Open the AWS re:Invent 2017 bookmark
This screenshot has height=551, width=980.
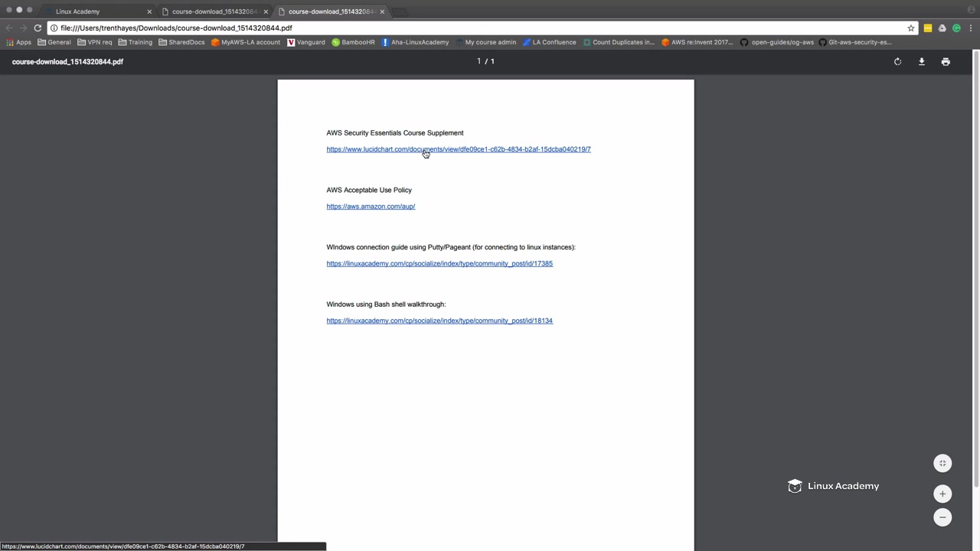(697, 42)
